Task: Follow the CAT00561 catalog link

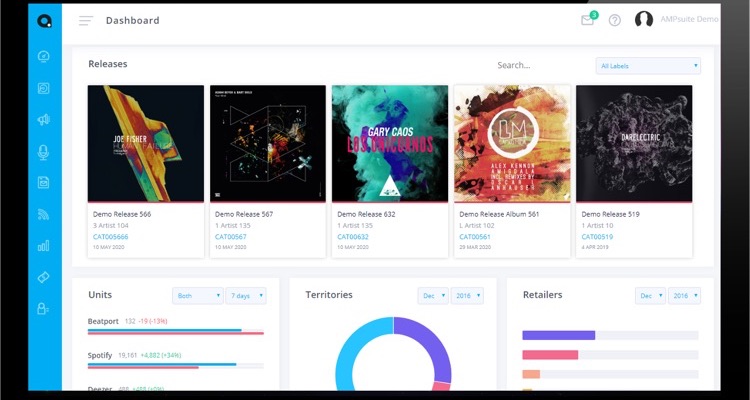Action: coord(475,237)
